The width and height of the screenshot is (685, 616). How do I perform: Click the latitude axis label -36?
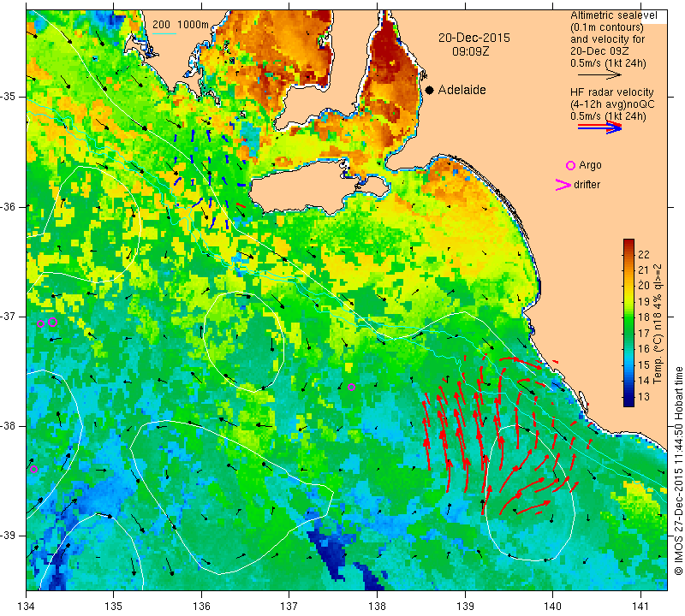(x=8, y=206)
